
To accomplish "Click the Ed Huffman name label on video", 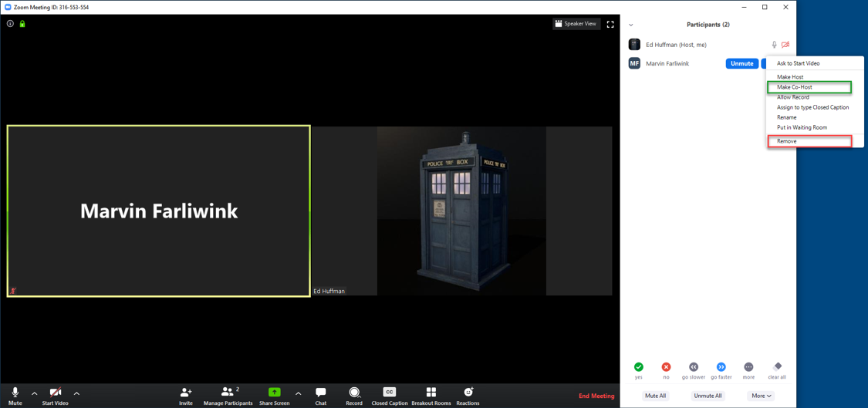I will click(x=329, y=292).
